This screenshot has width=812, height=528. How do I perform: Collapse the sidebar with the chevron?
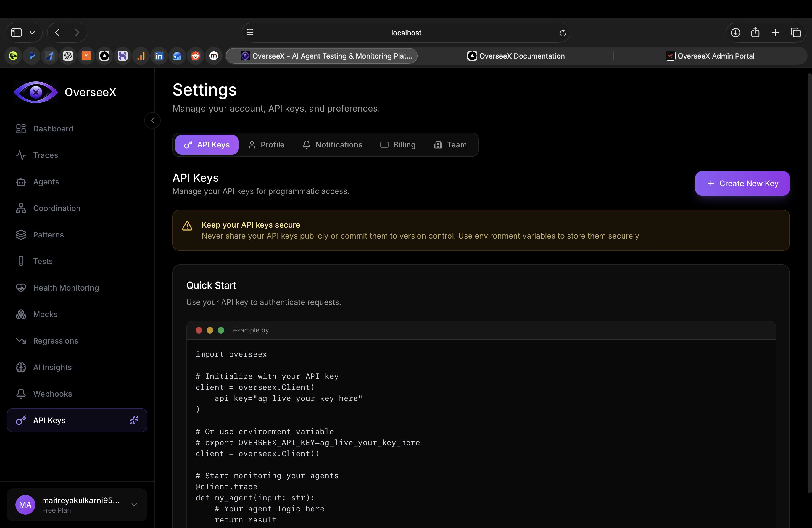[152, 120]
